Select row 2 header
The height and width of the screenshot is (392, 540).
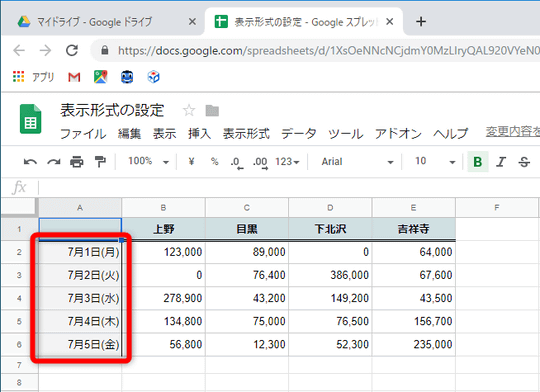(19, 252)
